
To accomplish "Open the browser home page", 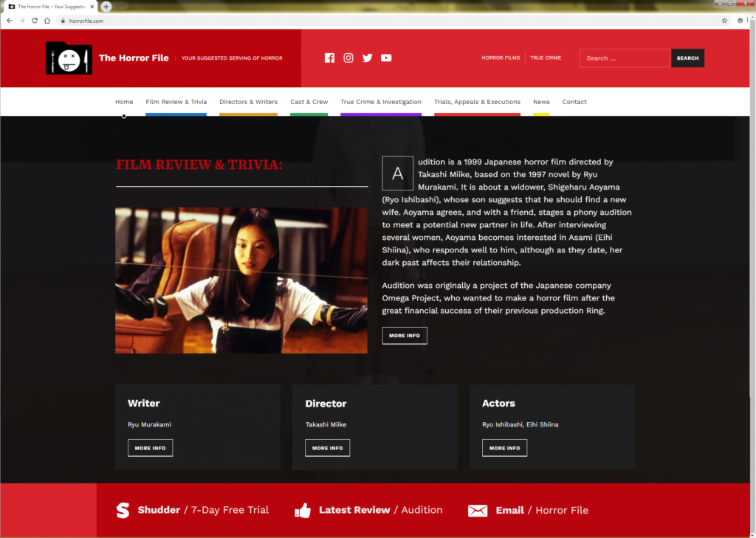I will coord(47,21).
